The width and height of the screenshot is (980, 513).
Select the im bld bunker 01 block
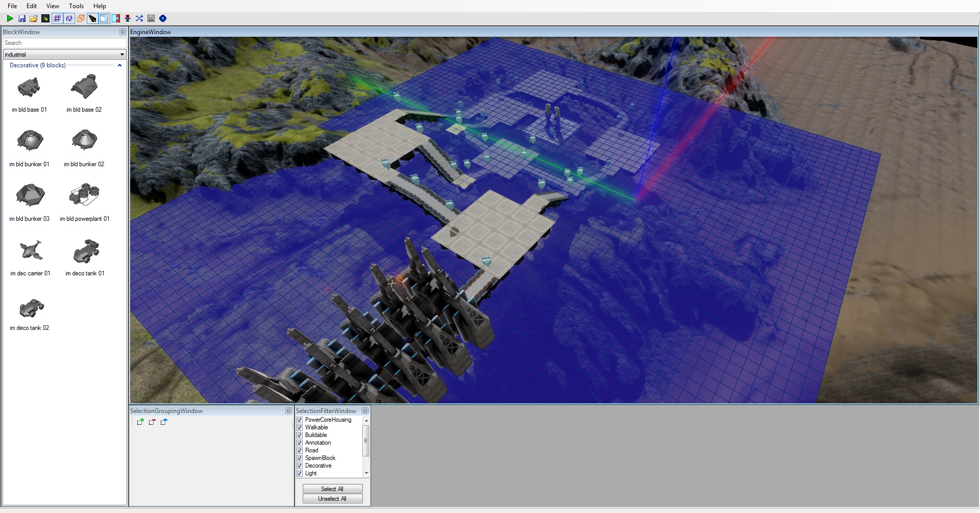click(x=29, y=148)
